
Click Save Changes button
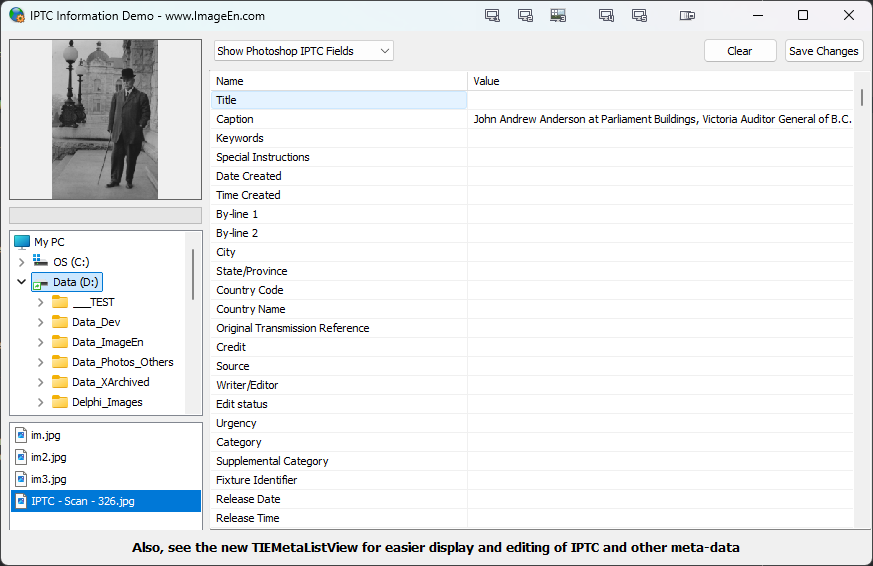(823, 51)
